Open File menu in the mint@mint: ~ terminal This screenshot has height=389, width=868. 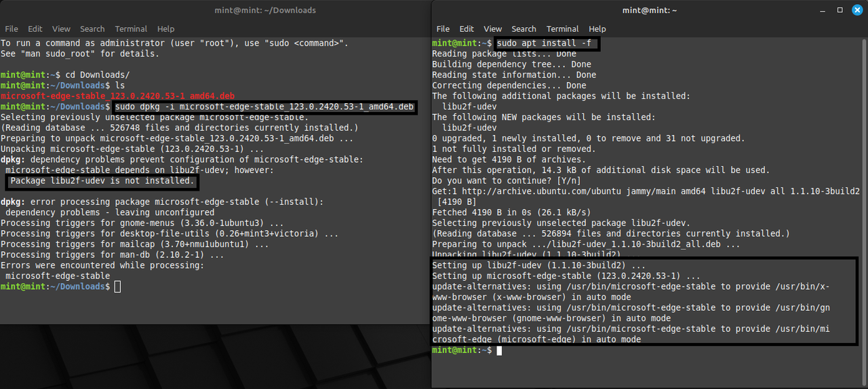[x=443, y=29]
